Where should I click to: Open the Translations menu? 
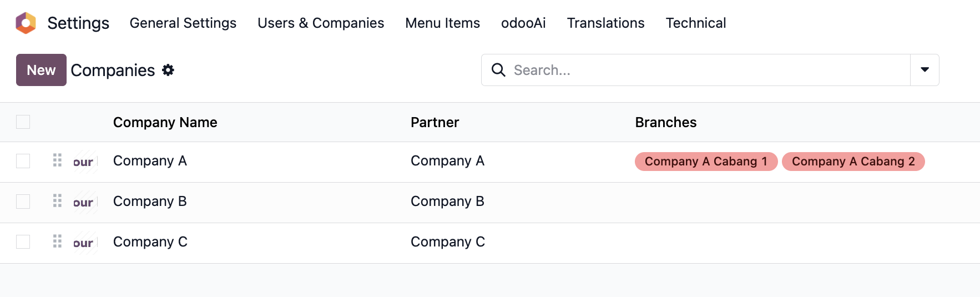(x=605, y=23)
